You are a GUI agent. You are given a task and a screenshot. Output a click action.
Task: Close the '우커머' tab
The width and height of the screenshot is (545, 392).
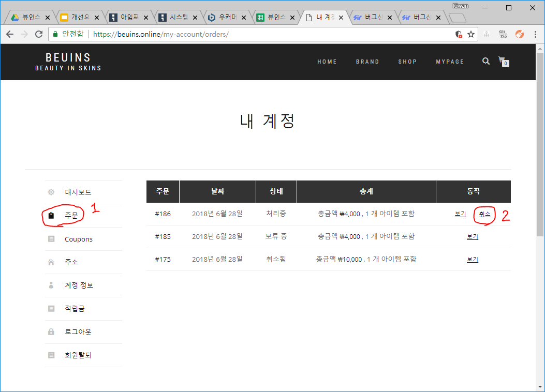click(244, 18)
